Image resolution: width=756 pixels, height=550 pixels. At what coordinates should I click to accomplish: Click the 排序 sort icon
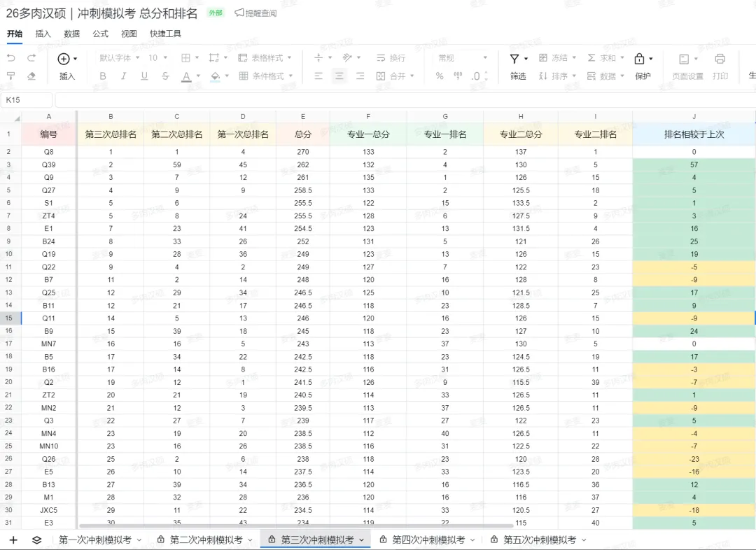[543, 76]
